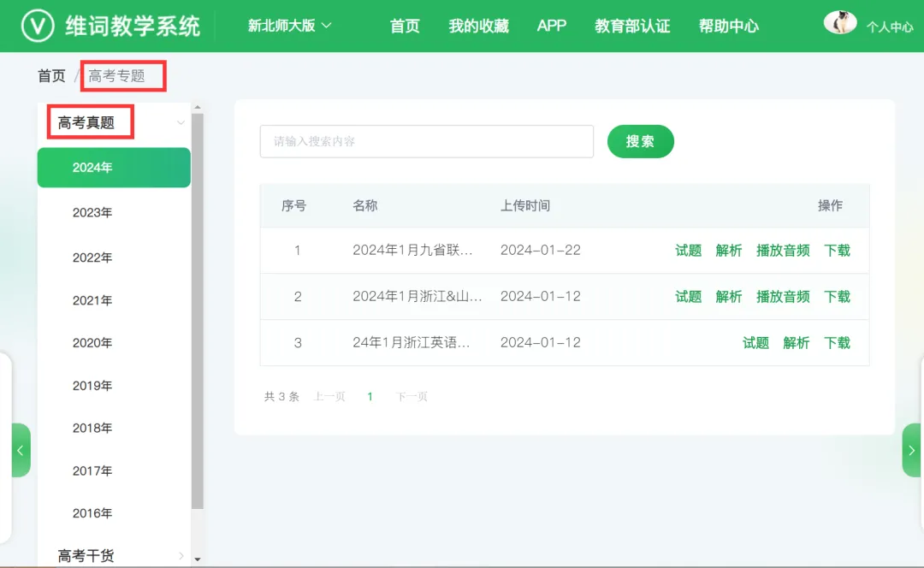This screenshot has width=924, height=568.
Task: Click the 2024年1月九省联 name cell
Action: pos(412,251)
